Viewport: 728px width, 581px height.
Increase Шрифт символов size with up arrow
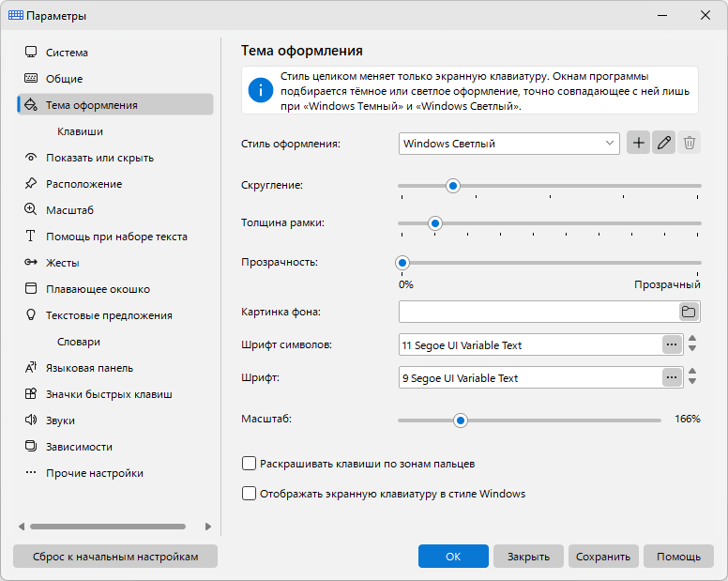[x=692, y=339]
